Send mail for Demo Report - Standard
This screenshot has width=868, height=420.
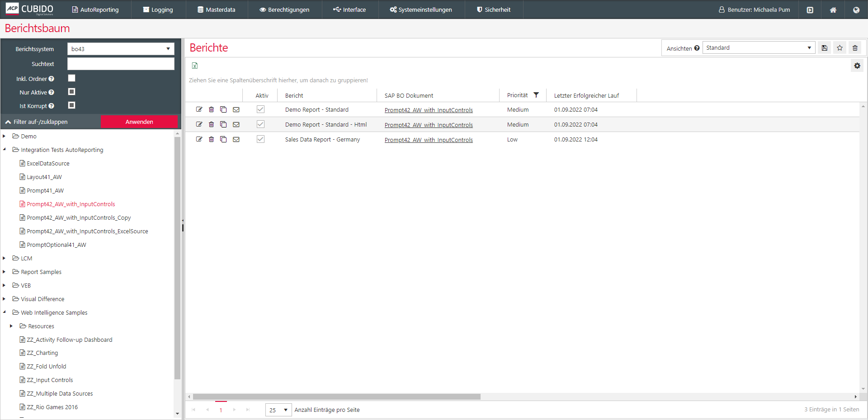click(x=236, y=109)
